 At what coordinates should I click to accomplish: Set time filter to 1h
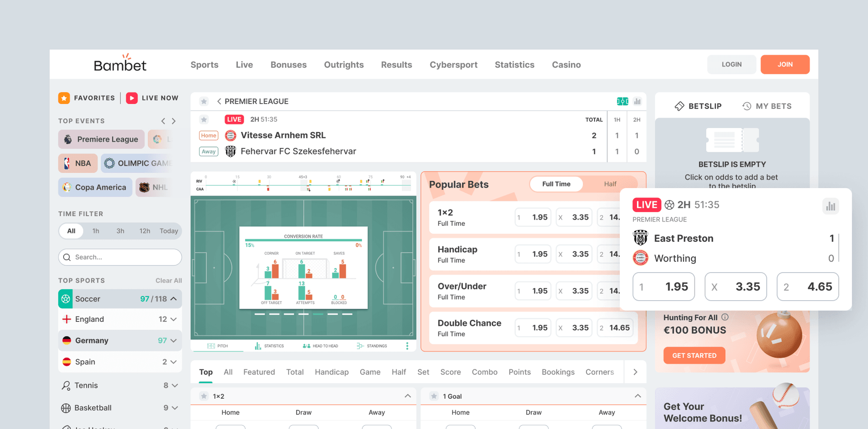click(96, 231)
